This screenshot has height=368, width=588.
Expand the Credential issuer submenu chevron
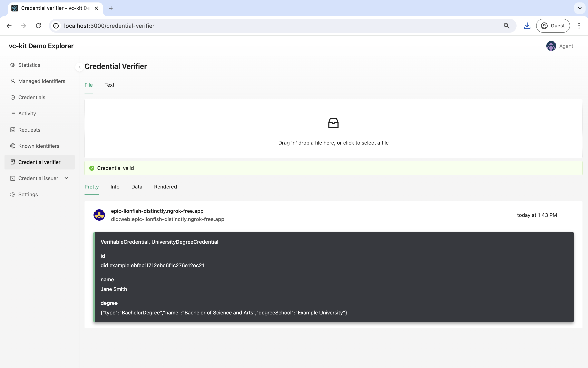[66, 178]
